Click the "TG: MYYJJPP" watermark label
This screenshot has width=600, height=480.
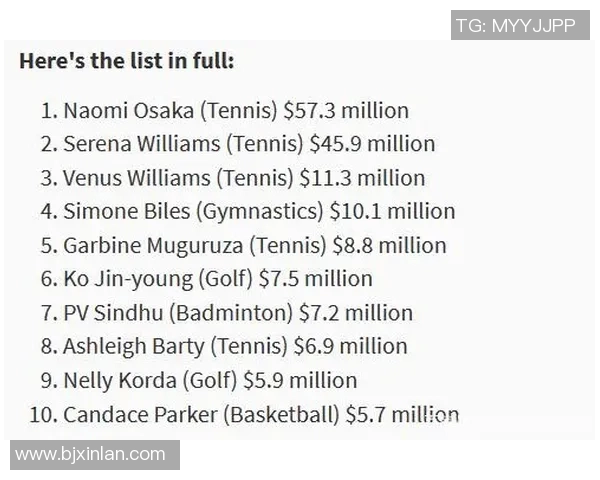[516, 25]
